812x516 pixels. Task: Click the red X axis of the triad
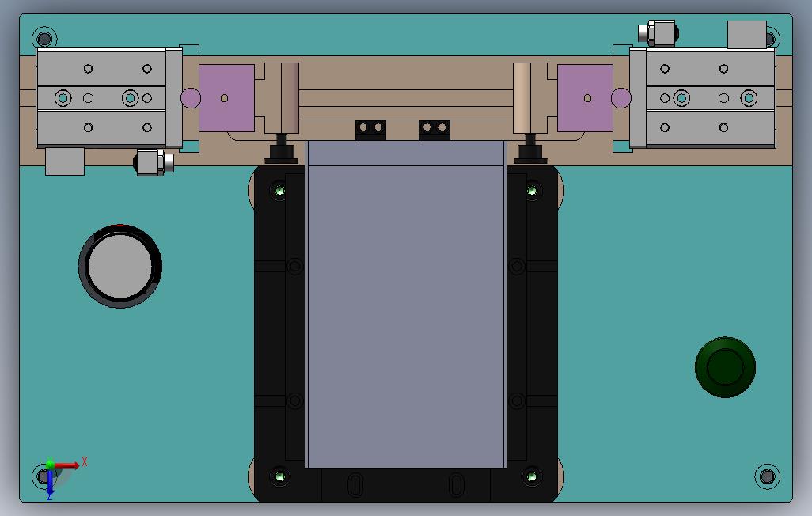67,465
